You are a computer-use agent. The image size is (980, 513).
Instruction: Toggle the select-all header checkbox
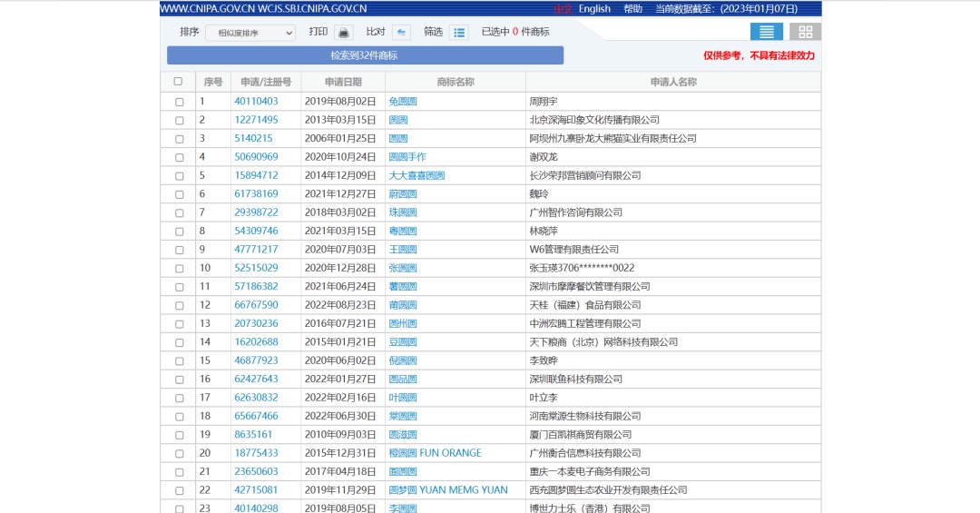(x=178, y=82)
